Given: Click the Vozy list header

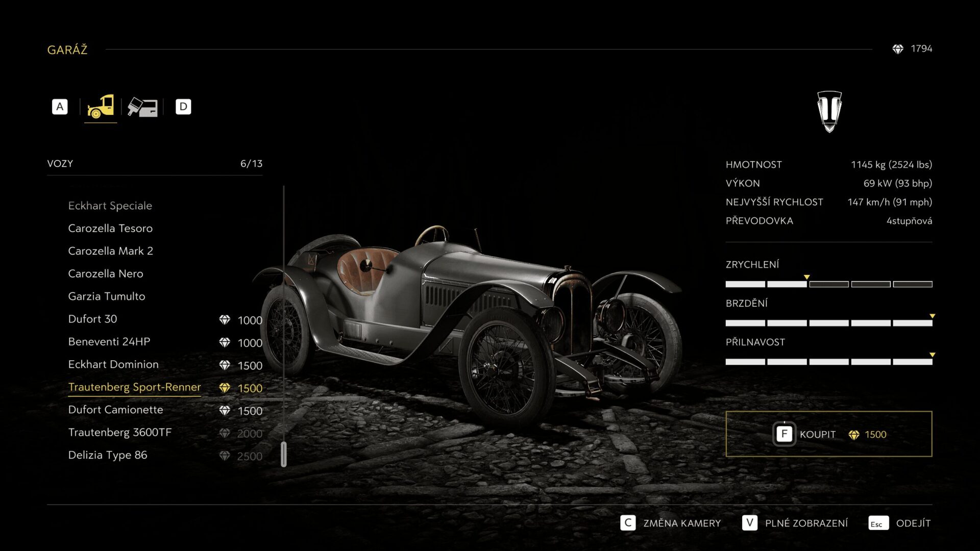Looking at the screenshot, I should pyautogui.click(x=60, y=164).
